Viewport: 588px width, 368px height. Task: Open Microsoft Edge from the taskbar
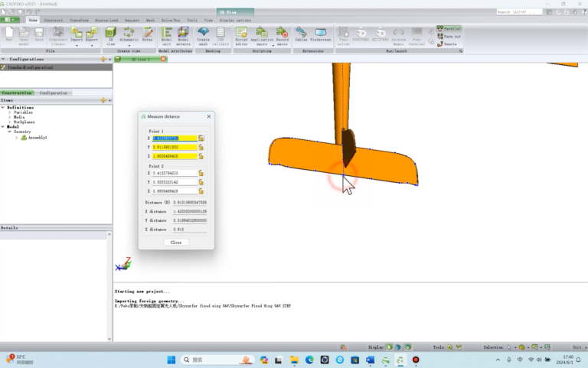pyautogui.click(x=309, y=360)
